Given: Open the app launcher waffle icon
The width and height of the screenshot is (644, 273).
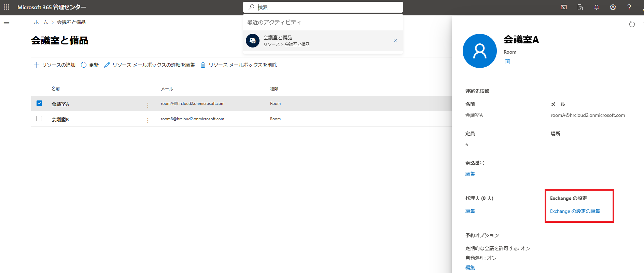Looking at the screenshot, I should pos(6,7).
